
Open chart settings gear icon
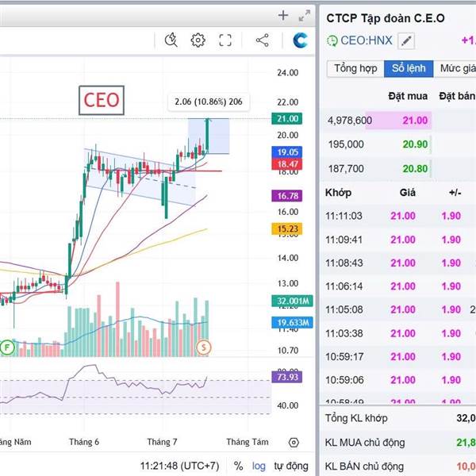(198, 40)
